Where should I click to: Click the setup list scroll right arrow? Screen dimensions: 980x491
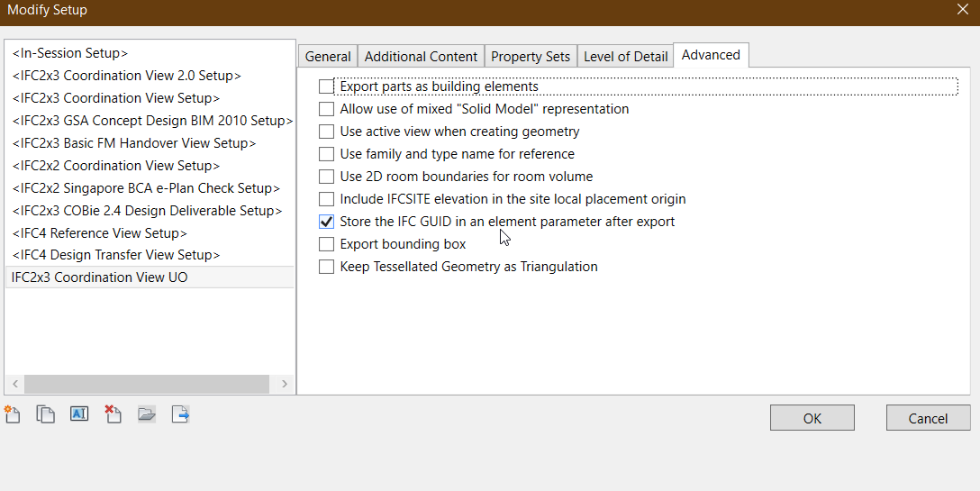(285, 384)
